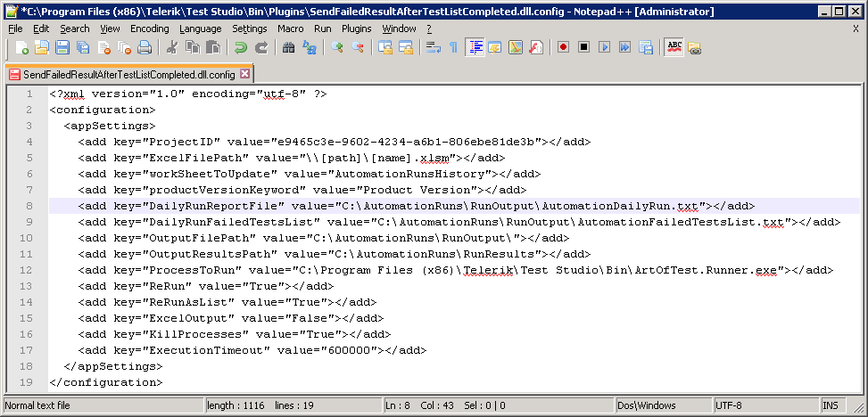Viewport: 868px width, 417px height.
Task: Save the file with the floppy icon
Action: [x=62, y=47]
